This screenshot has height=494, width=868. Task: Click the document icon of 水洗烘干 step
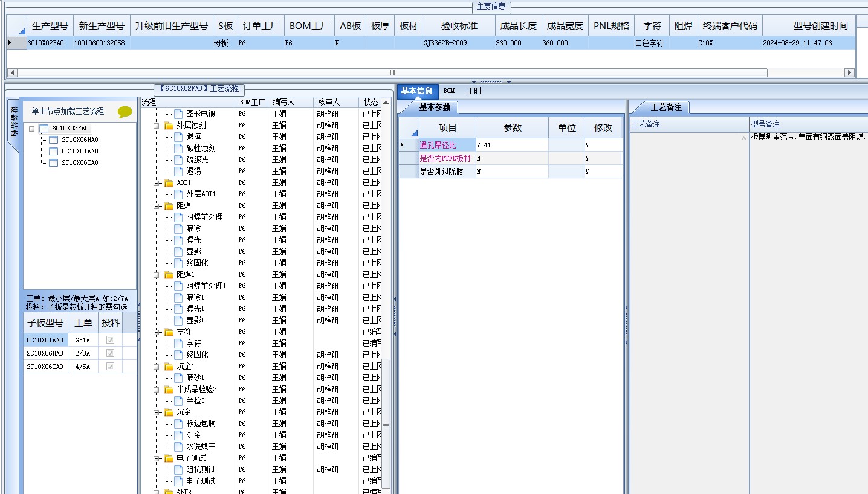(178, 446)
